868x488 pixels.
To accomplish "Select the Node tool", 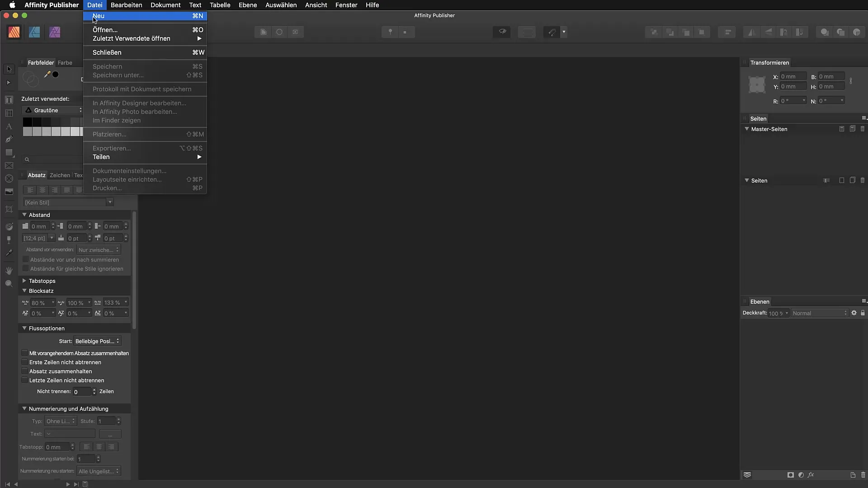I will tap(9, 83).
